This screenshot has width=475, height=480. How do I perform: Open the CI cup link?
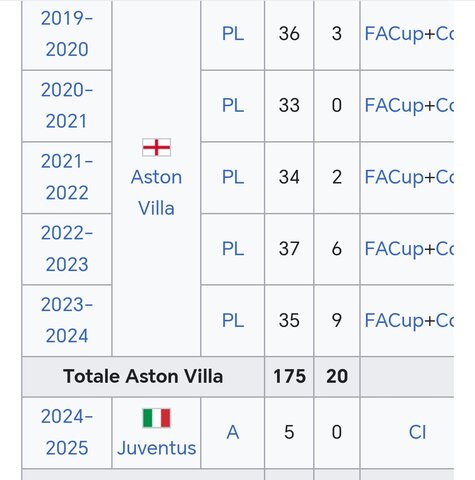(x=417, y=432)
